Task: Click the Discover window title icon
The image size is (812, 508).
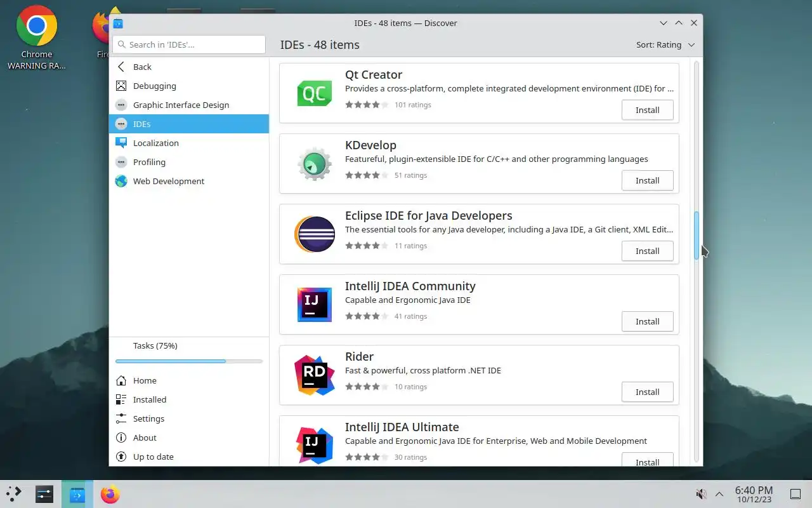Action: point(118,23)
